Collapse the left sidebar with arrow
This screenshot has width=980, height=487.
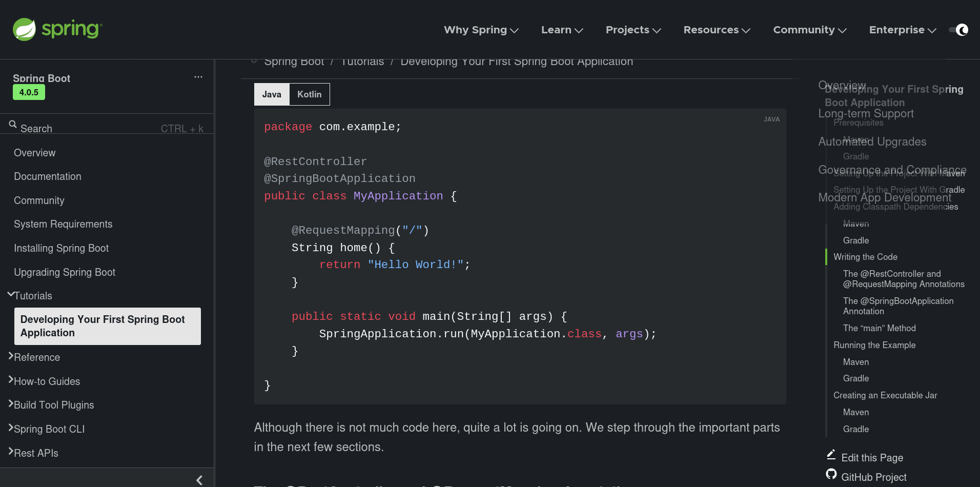click(199, 480)
